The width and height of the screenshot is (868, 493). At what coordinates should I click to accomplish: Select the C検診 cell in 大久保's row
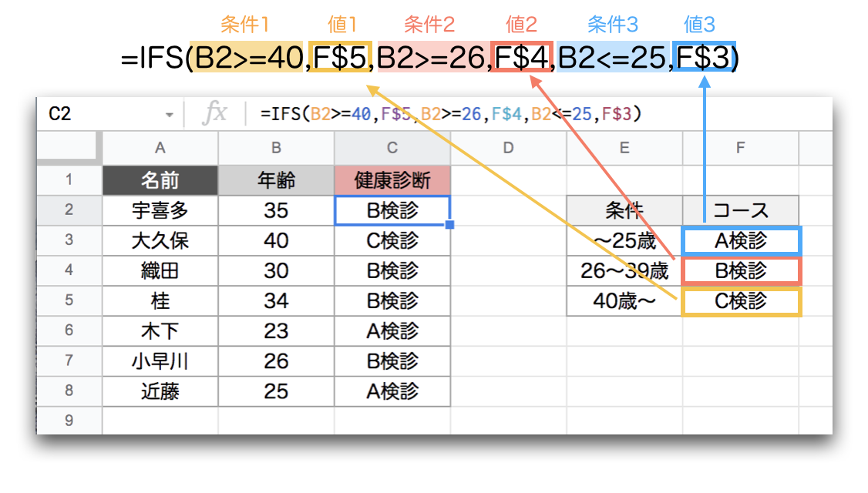click(392, 240)
